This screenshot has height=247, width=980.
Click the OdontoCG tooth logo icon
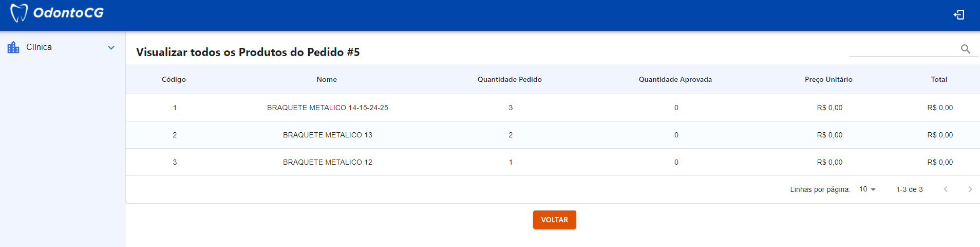tap(19, 13)
